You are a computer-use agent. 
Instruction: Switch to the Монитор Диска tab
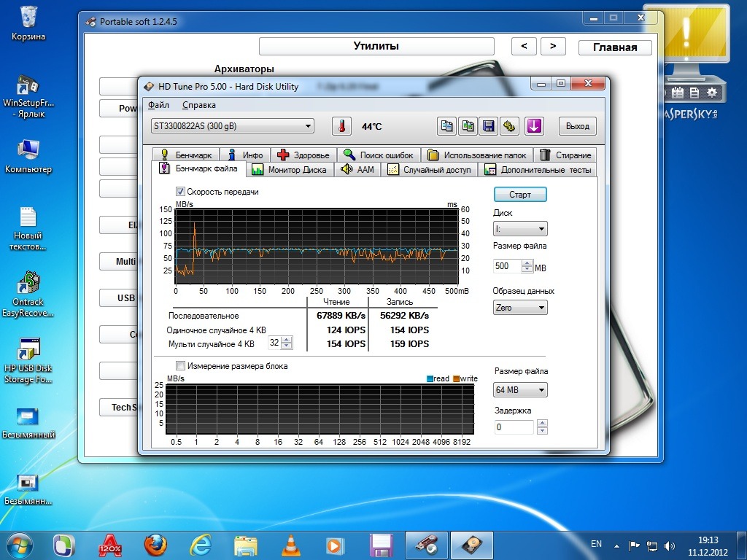[290, 169]
